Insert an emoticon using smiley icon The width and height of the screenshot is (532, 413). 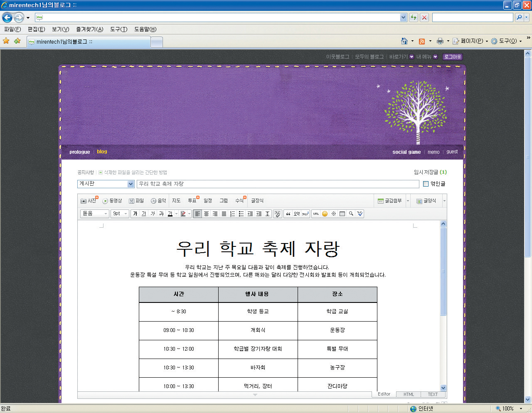coord(325,214)
